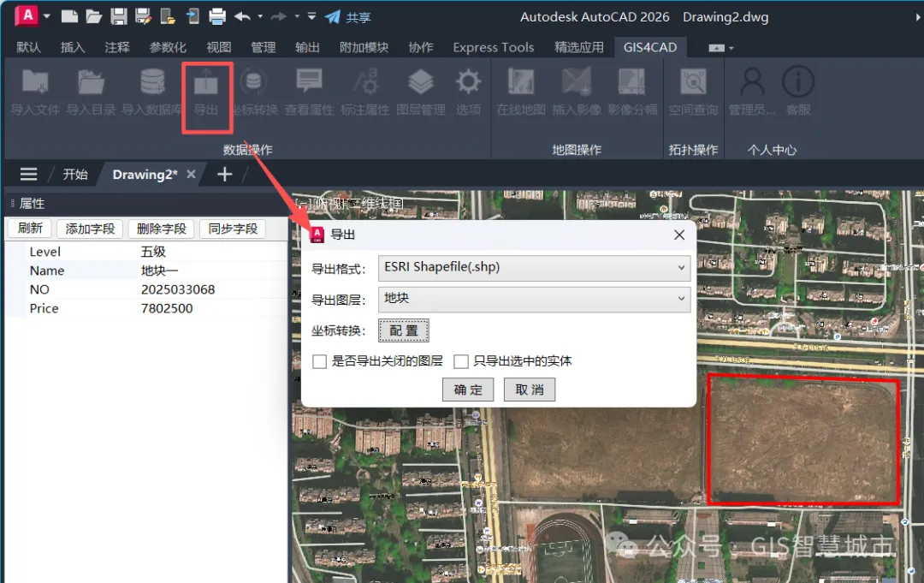Open the AutoCAD application menu logo
The image size is (924, 583).
tap(27, 16)
